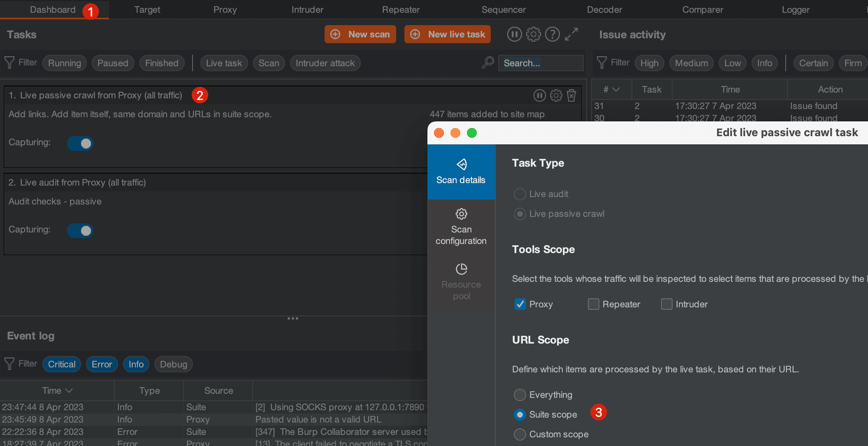Search tasks using the search input field
The image size is (868, 446).
pyautogui.click(x=541, y=62)
